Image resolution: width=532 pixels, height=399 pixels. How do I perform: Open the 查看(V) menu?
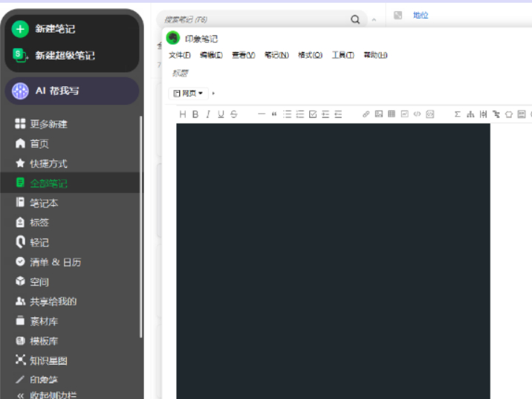[x=243, y=55]
